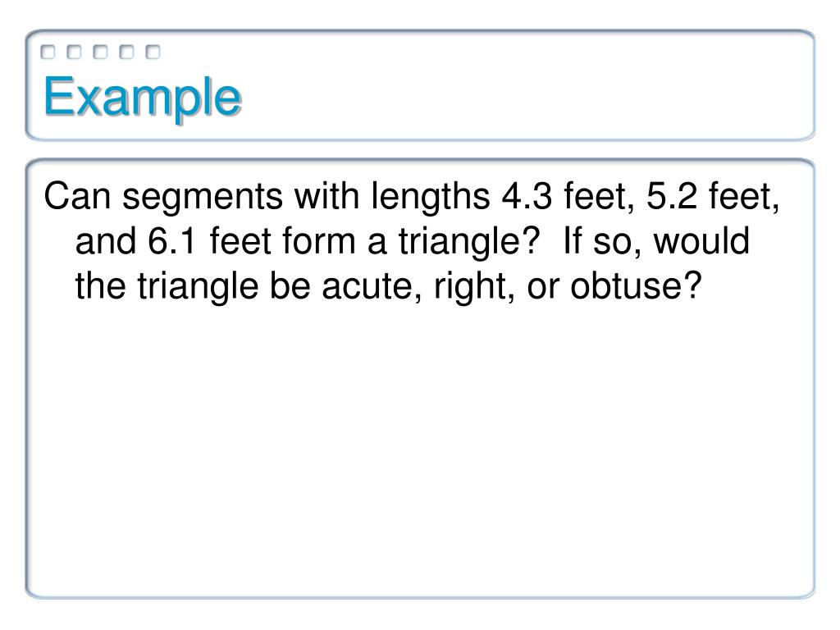Click the fifth (last) small square
Viewport: 840px width, 630px height.
pos(153,52)
